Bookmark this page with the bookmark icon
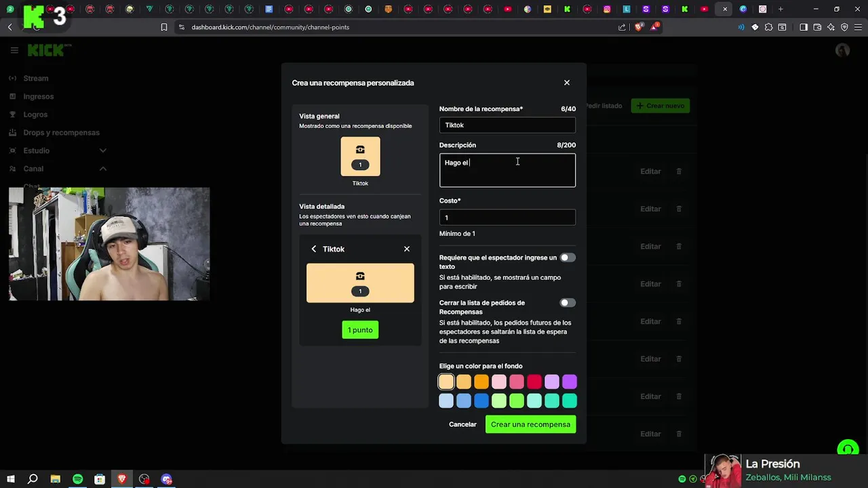 coord(164,27)
